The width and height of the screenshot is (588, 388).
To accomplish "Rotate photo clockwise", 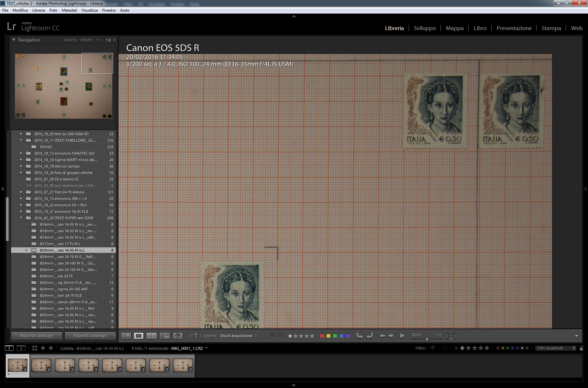I will point(370,336).
